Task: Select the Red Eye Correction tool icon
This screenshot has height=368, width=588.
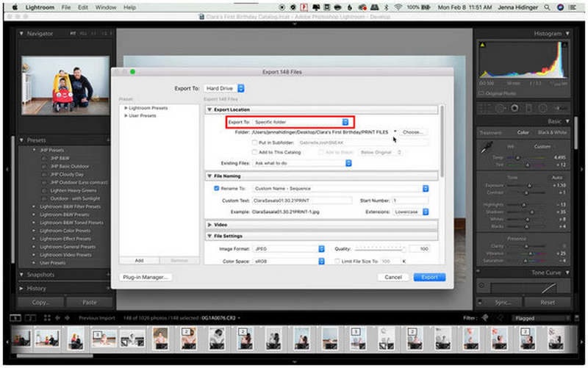Action: 515,108
